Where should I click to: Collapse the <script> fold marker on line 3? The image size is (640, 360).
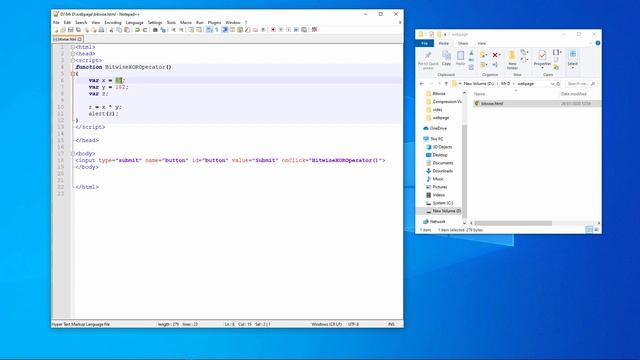[73, 60]
